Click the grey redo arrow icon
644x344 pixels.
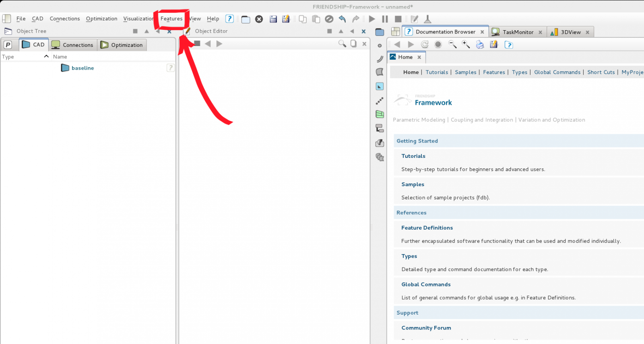(x=355, y=19)
